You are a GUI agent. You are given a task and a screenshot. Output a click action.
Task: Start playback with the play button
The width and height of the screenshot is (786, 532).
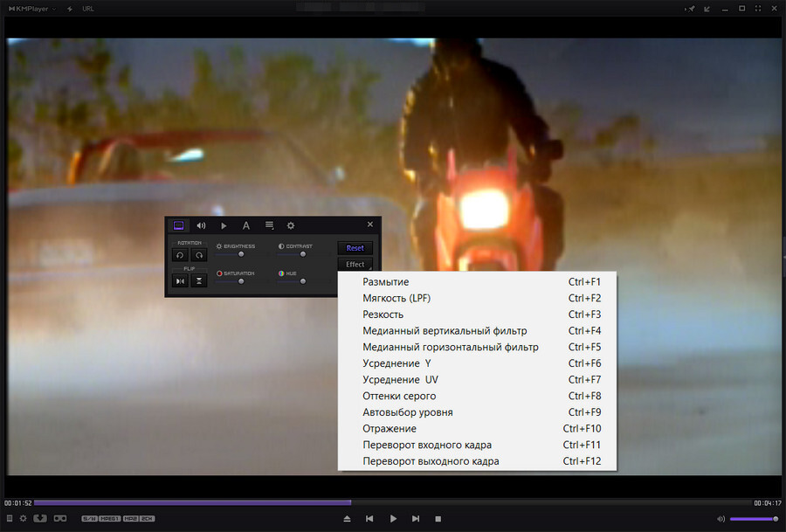point(393,519)
